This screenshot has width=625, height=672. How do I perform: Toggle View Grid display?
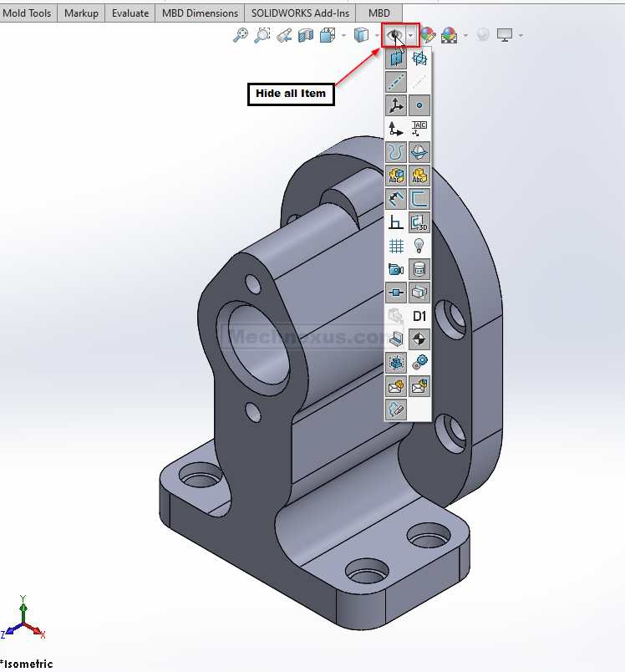point(396,246)
